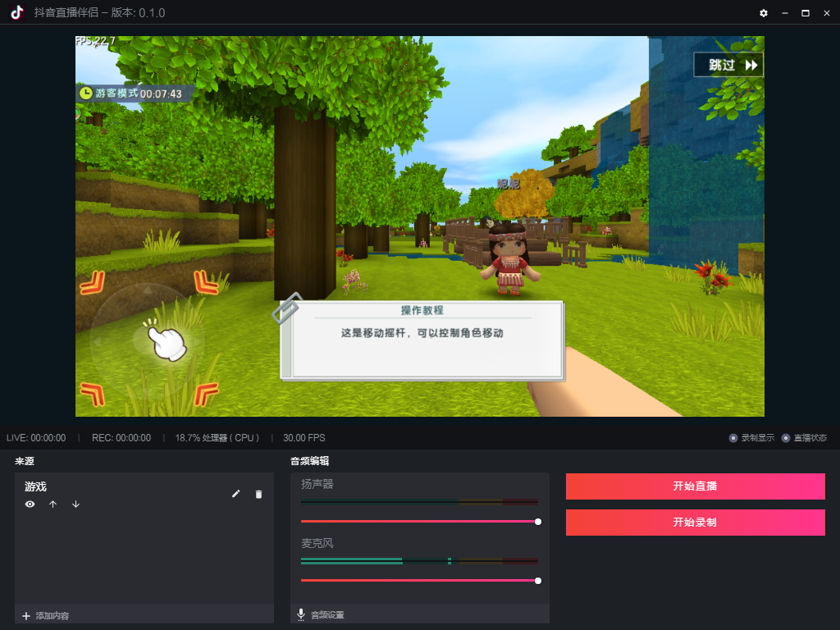
Task: Click the game character 妮妮 in preview
Action: tap(509, 258)
